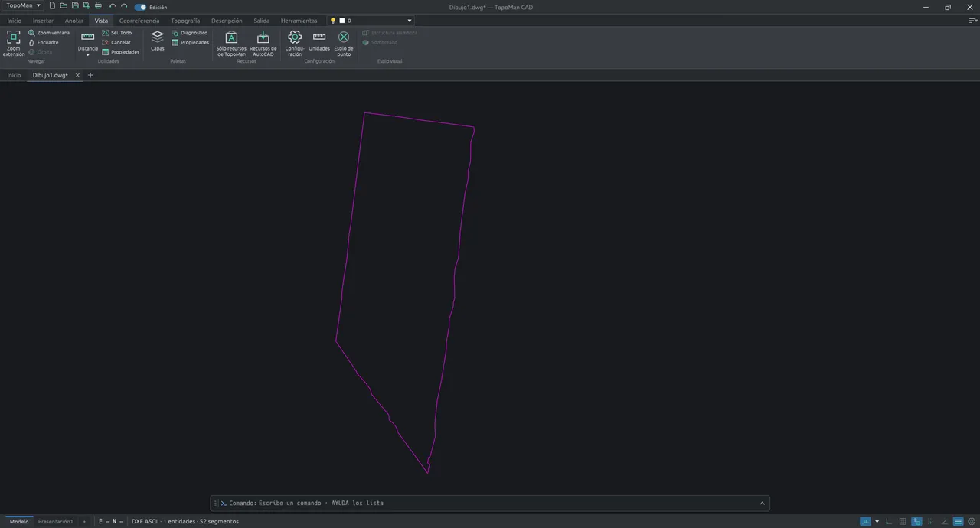Select Recursos de AutoCAD
Image resolution: width=980 pixels, height=528 pixels.
tap(263, 44)
